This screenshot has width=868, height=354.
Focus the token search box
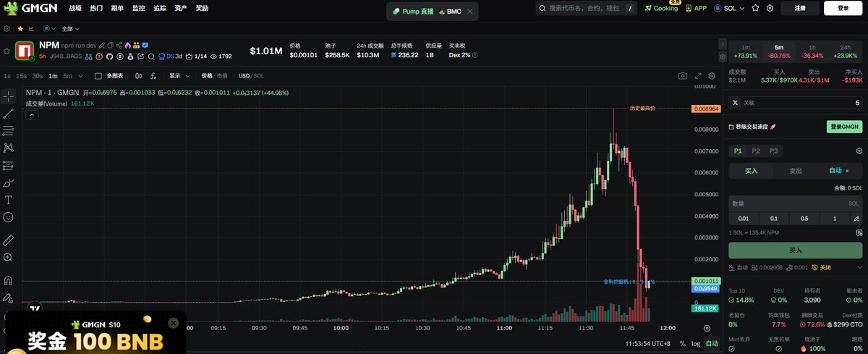coord(586,8)
